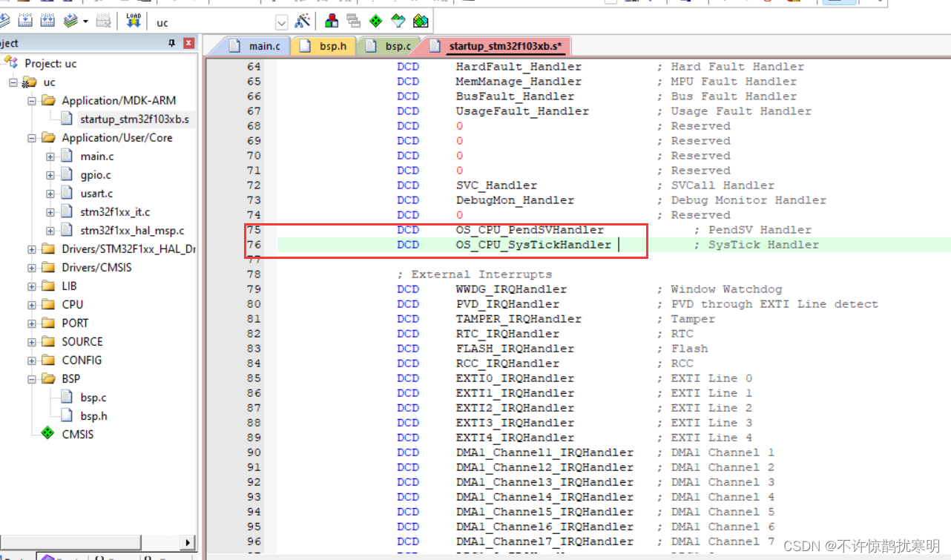Click the Translate current file icon
The width and height of the screenshot is (951, 560).
[x=6, y=21]
